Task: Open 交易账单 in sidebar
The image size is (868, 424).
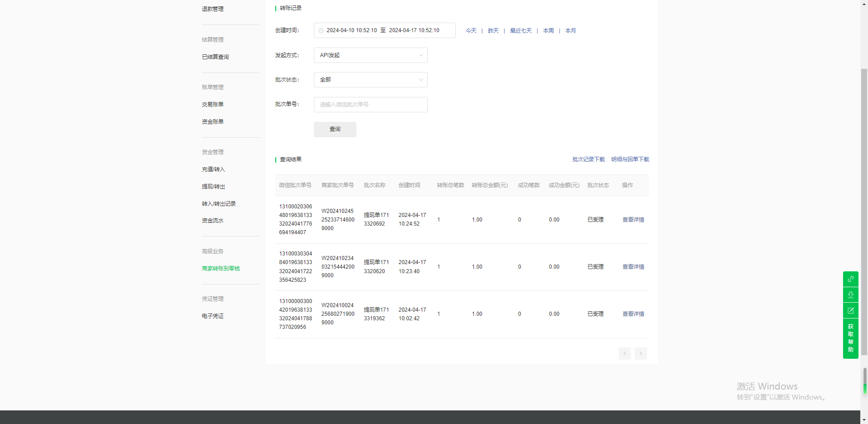Action: (x=213, y=105)
